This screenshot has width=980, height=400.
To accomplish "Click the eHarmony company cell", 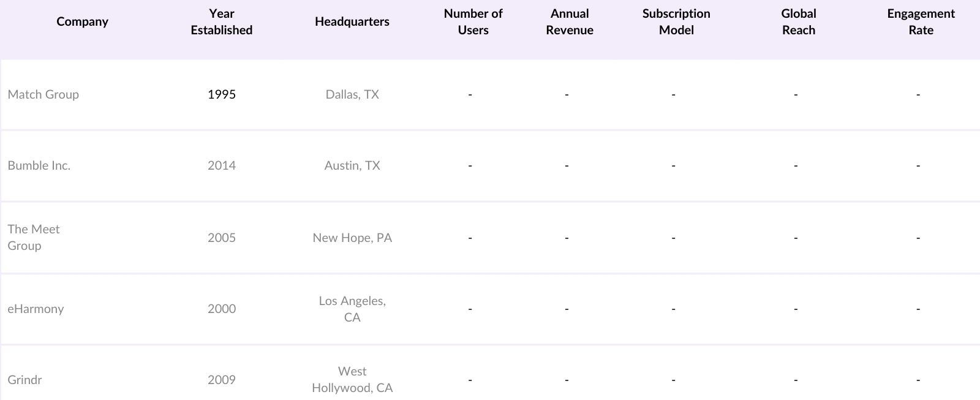I will pos(36,309).
